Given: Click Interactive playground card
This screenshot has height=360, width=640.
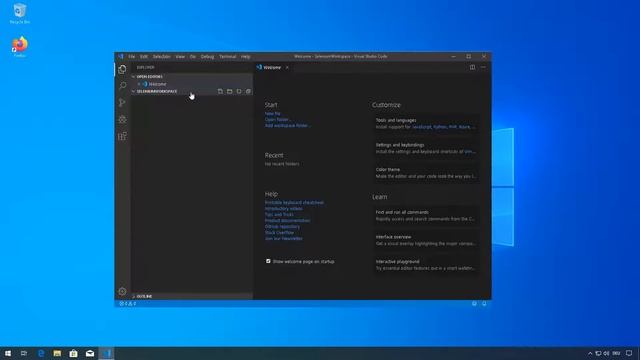Looking at the screenshot, I should click(x=426, y=265).
